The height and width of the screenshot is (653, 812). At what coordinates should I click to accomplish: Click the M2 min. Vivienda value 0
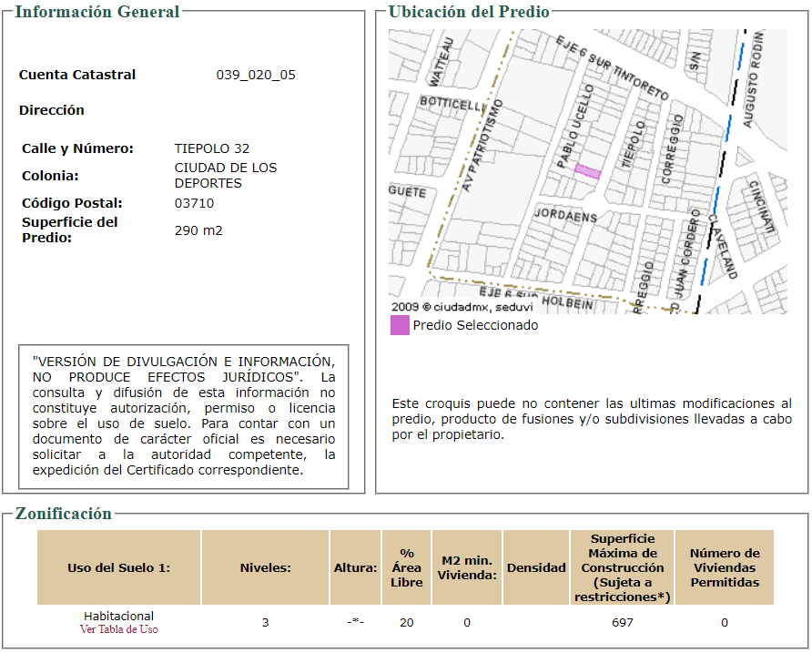coord(467,622)
